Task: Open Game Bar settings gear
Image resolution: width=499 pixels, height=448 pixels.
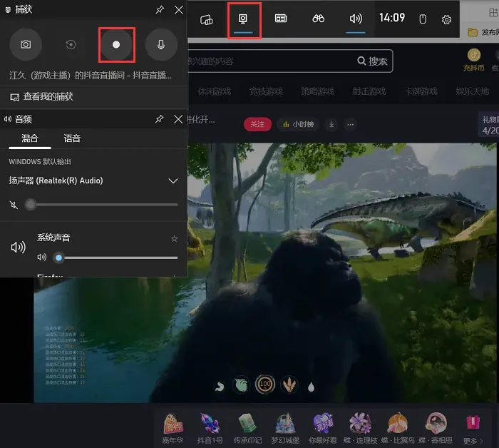Action: click(446, 20)
